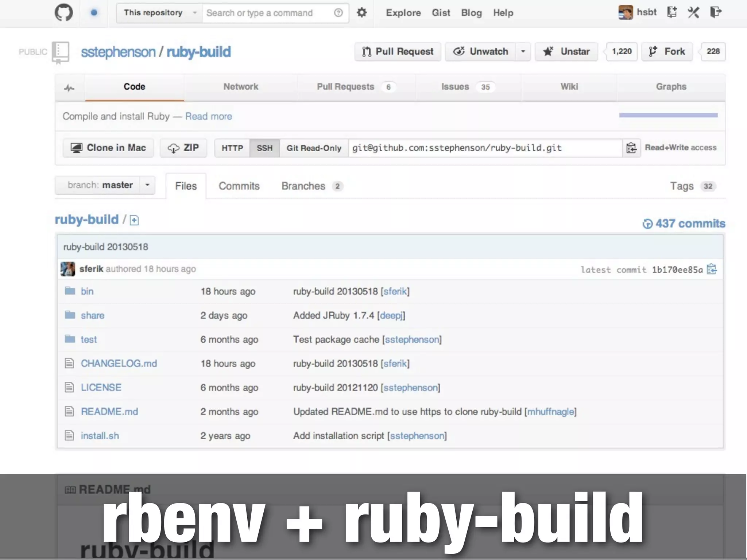Select the Commits subtab

[x=239, y=186]
